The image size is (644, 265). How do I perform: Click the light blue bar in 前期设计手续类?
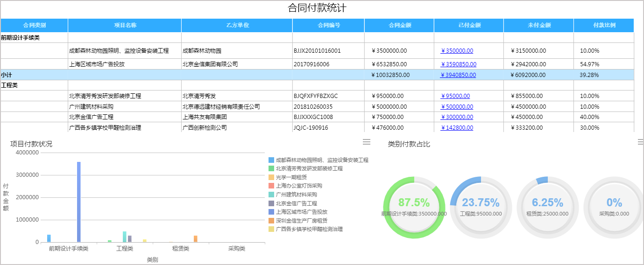(49, 238)
